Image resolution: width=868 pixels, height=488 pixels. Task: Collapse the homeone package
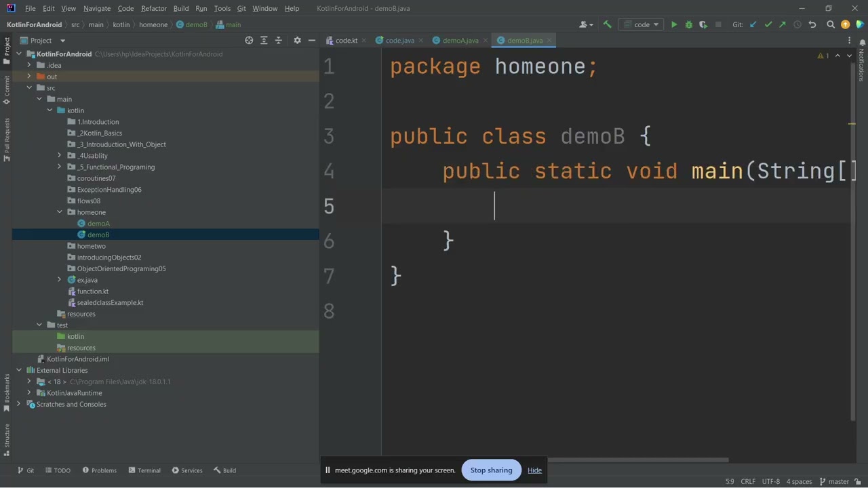[60, 212]
